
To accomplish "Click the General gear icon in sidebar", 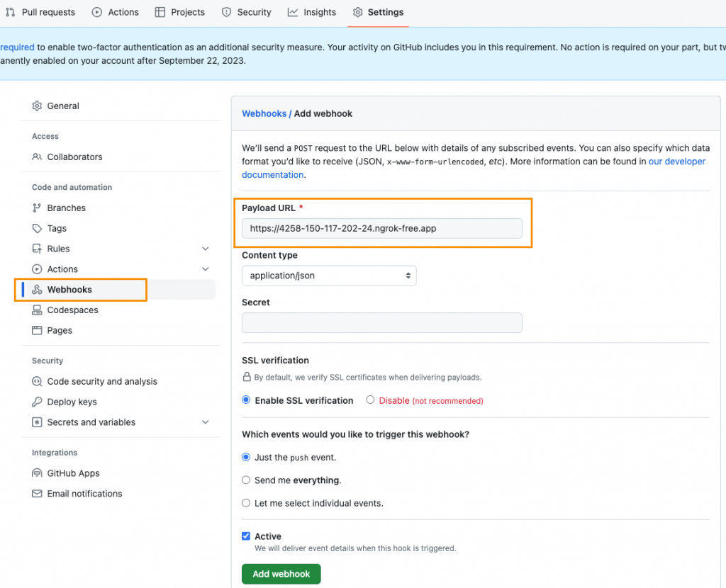I will [37, 106].
